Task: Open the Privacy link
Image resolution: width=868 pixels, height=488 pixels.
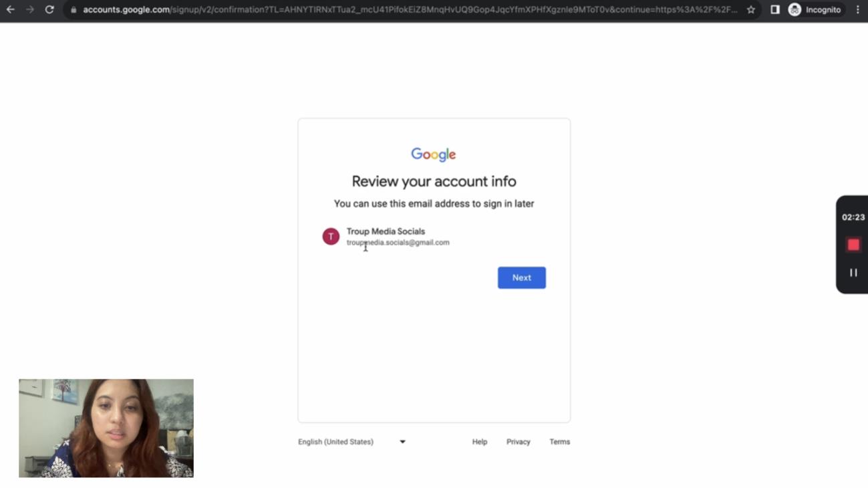Action: pyautogui.click(x=518, y=442)
